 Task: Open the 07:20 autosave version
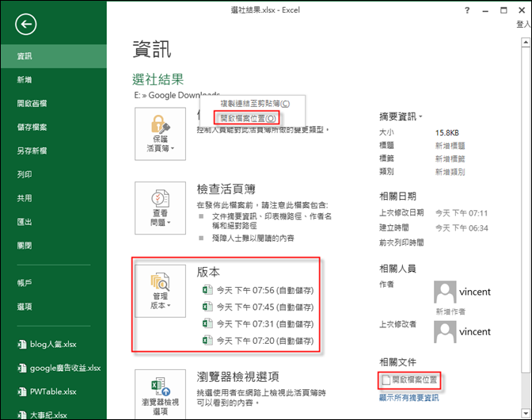(x=258, y=340)
